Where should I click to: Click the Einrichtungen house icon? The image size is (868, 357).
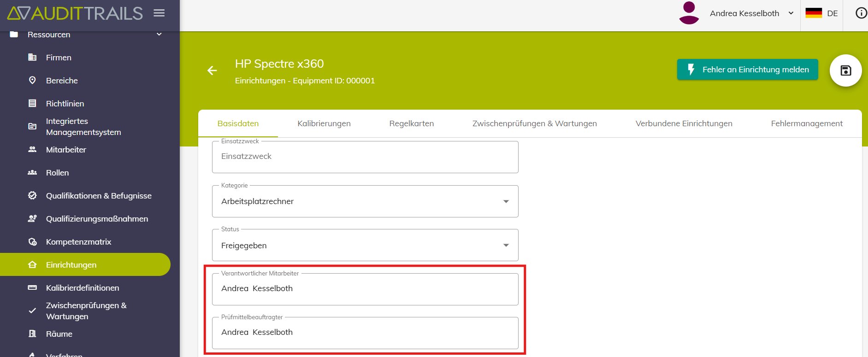[x=32, y=265]
